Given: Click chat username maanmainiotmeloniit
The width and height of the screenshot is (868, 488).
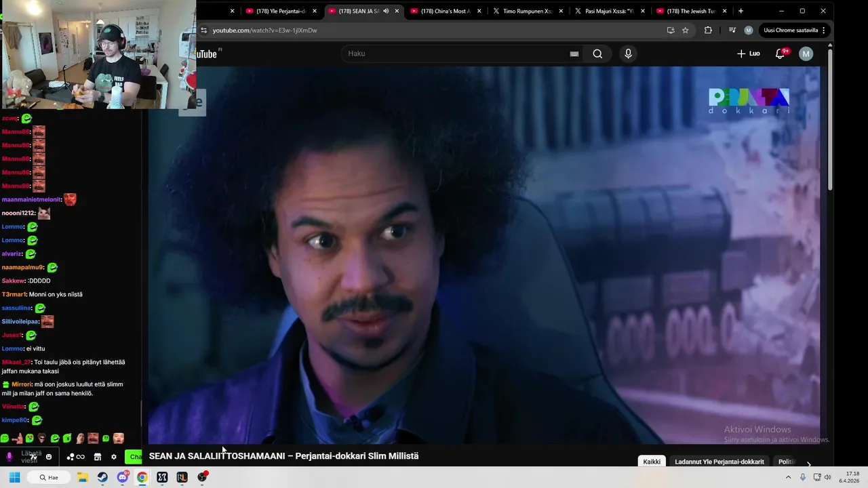Looking at the screenshot, I should point(31,199).
